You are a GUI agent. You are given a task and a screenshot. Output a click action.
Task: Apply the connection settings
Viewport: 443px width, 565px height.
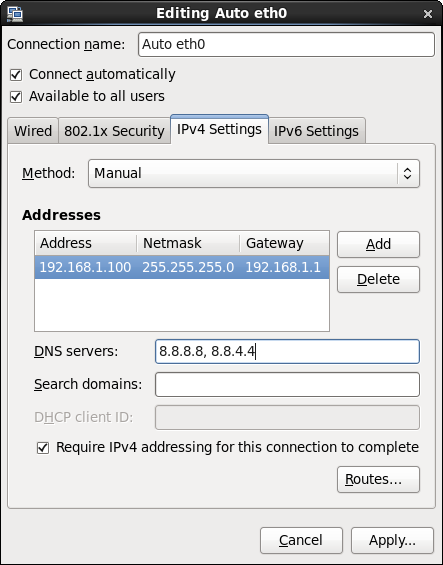392,540
